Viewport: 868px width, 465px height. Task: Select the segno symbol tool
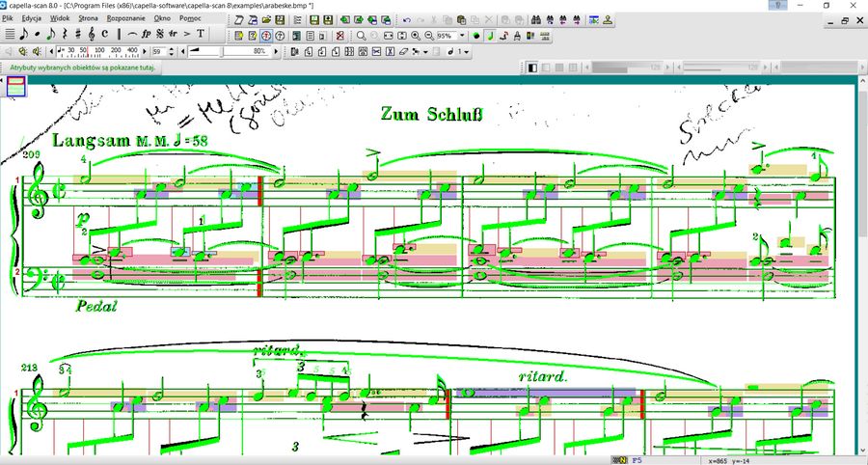click(159, 34)
